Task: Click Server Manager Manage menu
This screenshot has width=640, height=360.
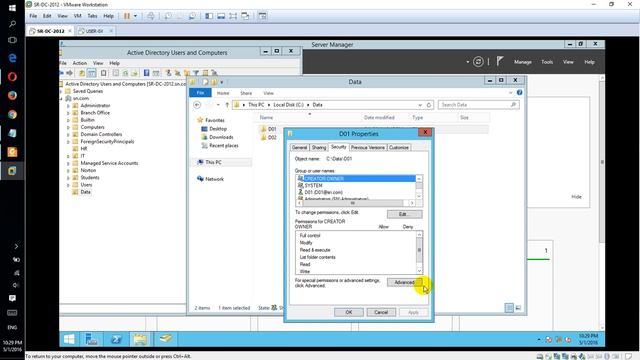Action: (522, 62)
